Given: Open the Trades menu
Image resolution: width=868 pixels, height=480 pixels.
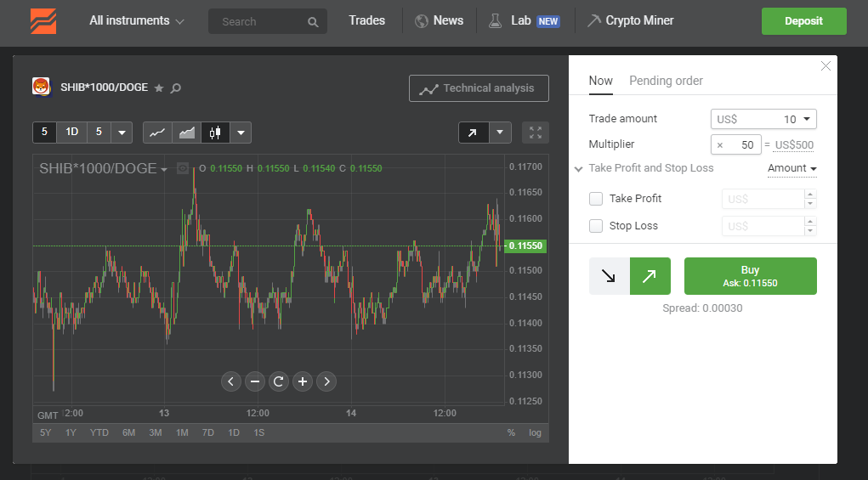Looking at the screenshot, I should (366, 20).
